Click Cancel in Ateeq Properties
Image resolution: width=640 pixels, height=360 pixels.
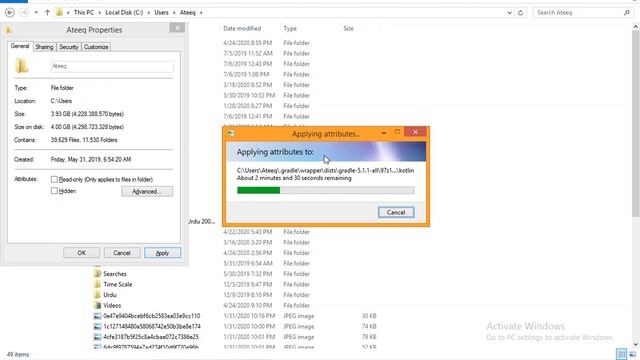pos(122,253)
